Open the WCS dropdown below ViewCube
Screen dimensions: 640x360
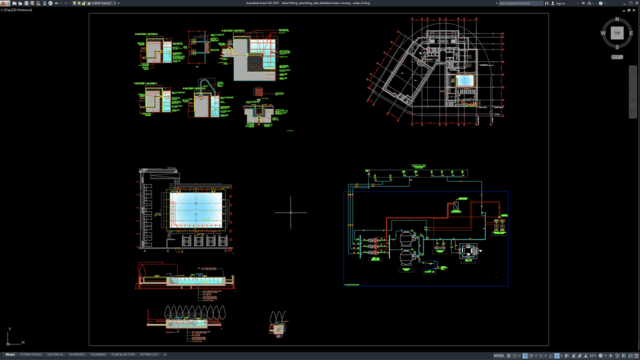(x=617, y=57)
